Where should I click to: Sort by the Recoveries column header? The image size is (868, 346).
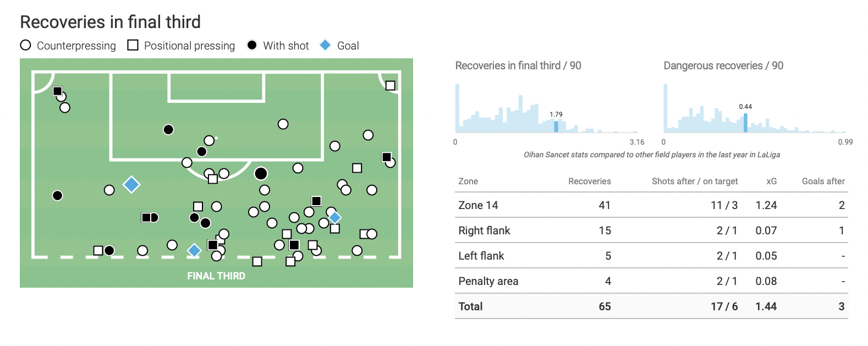pos(589,181)
